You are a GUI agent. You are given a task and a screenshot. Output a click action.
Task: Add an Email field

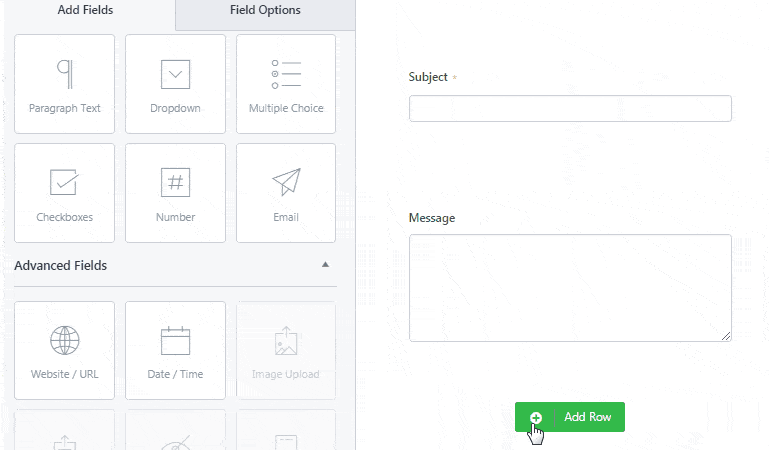[286, 193]
